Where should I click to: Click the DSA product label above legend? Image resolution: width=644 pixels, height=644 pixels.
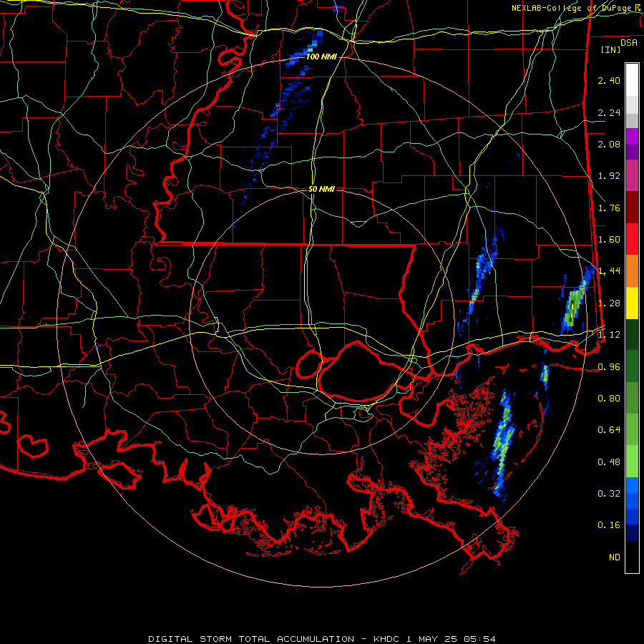(x=629, y=42)
